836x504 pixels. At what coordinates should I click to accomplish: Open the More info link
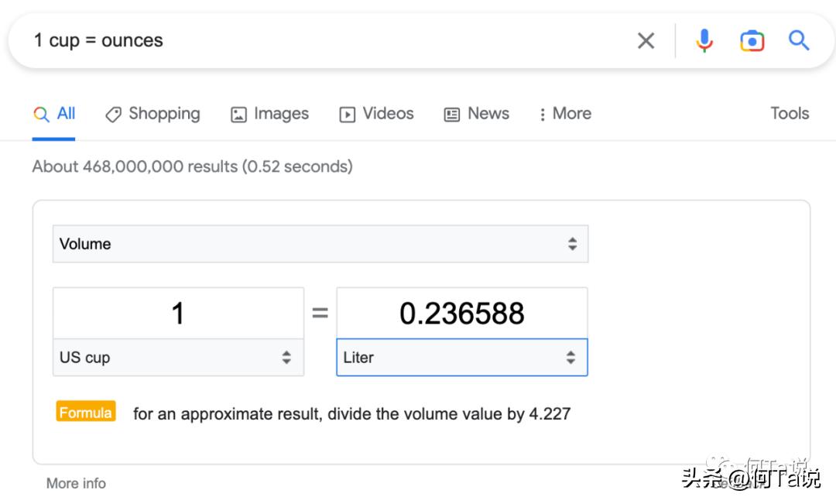pos(75,482)
